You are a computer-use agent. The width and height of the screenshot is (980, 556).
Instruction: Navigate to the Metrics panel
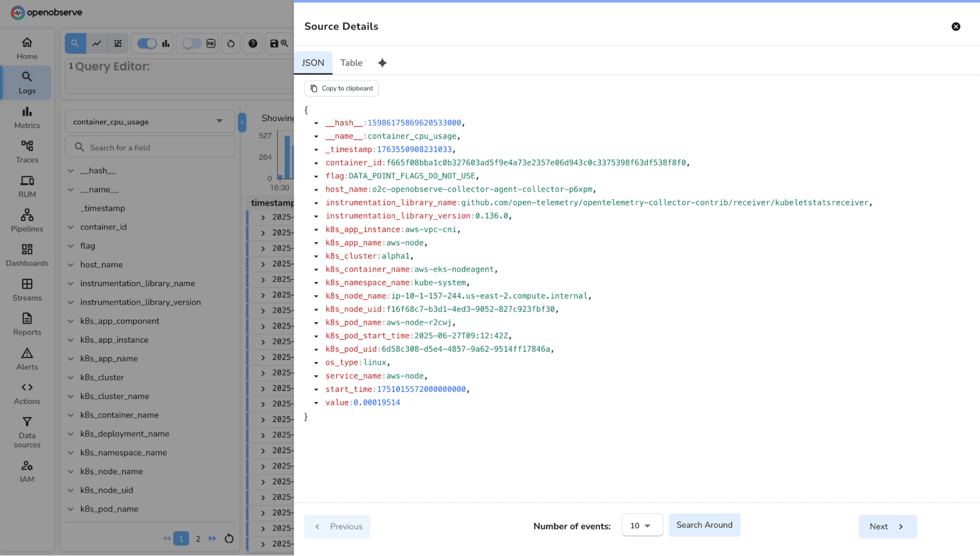26,118
